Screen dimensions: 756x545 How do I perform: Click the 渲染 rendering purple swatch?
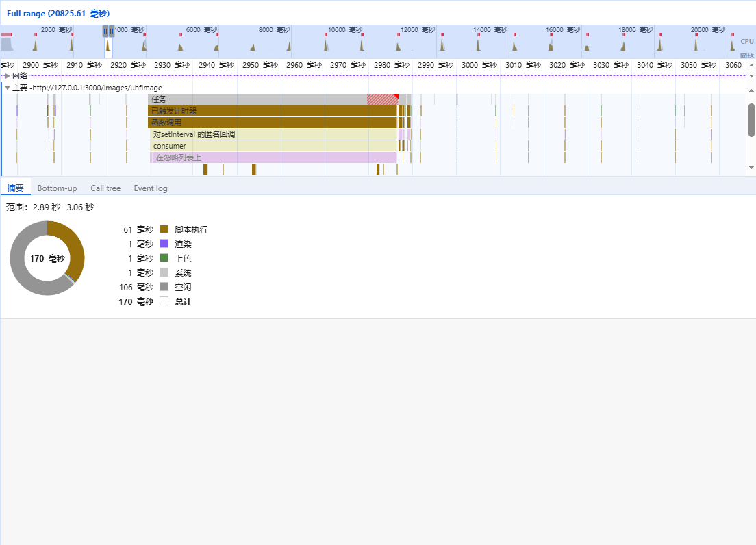164,244
